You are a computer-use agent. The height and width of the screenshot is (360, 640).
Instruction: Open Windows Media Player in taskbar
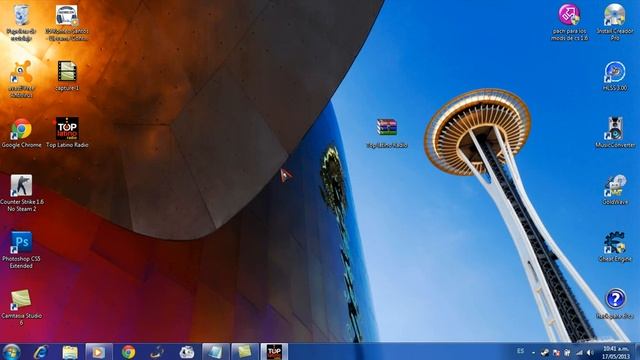pos(99,352)
